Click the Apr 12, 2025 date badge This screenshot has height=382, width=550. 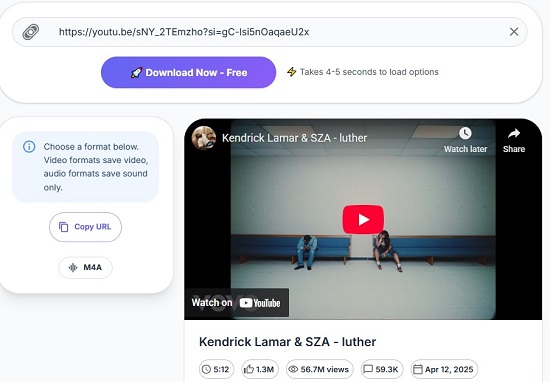pyautogui.click(x=444, y=369)
